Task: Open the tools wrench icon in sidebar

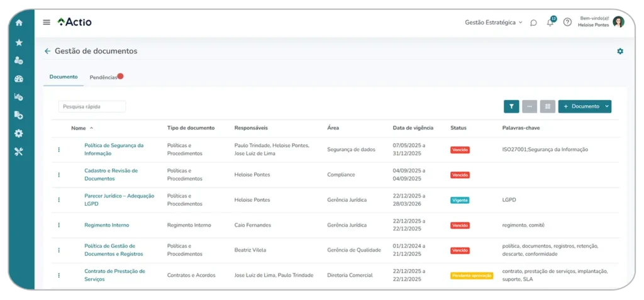Action: point(19,152)
